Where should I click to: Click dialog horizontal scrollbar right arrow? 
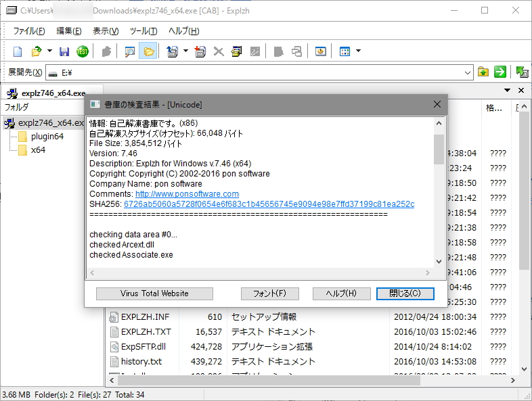pyautogui.click(x=428, y=273)
